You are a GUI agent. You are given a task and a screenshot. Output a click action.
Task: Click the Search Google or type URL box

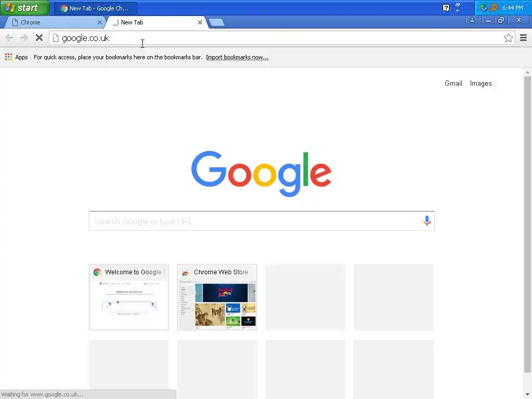261,221
